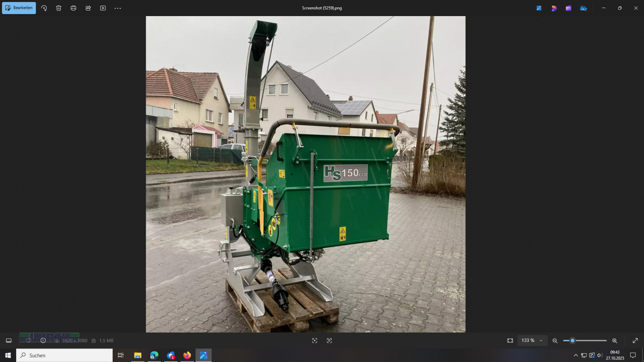Switch to the Firefox taskbar window
The height and width of the screenshot is (362, 644).
[186, 355]
